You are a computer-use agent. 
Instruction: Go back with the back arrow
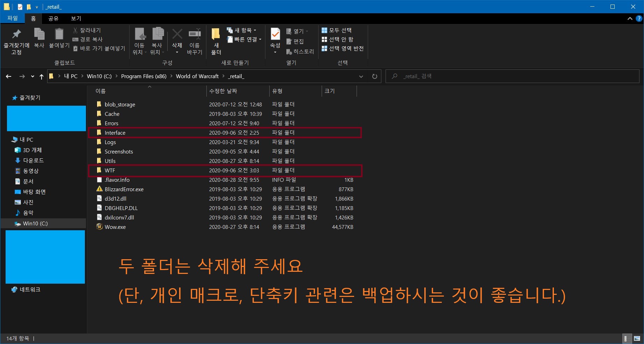9,76
